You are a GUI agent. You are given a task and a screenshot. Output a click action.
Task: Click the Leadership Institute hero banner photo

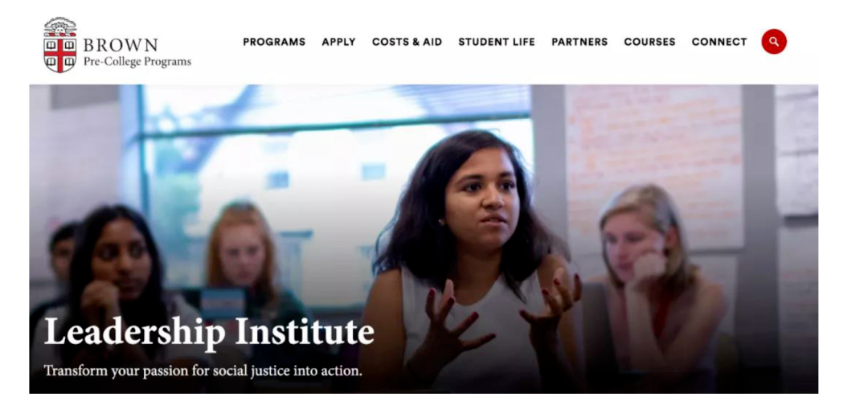coord(424,239)
